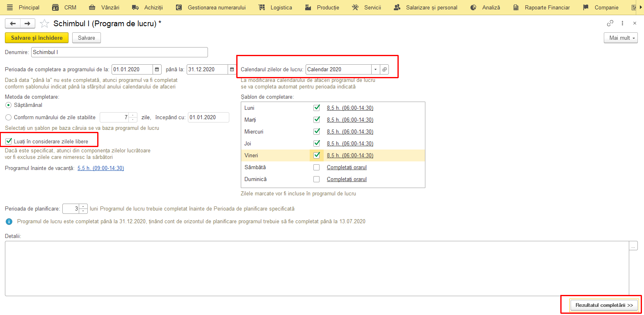The width and height of the screenshot is (644, 315).
Task: Click the Salvare button
Action: pos(87,38)
